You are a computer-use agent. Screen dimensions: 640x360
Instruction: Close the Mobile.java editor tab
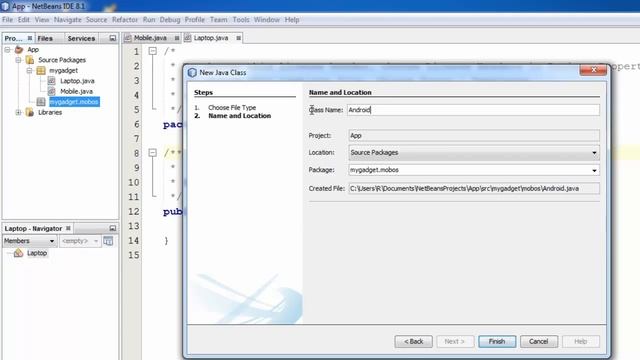click(177, 38)
